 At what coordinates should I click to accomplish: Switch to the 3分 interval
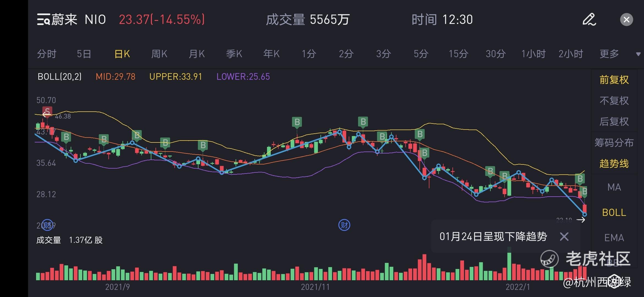point(384,54)
